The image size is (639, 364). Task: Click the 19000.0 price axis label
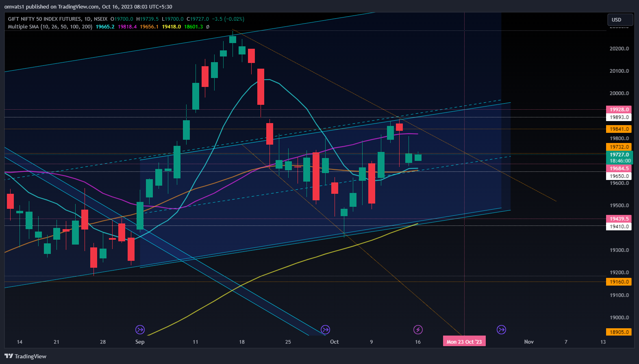[x=619, y=318]
